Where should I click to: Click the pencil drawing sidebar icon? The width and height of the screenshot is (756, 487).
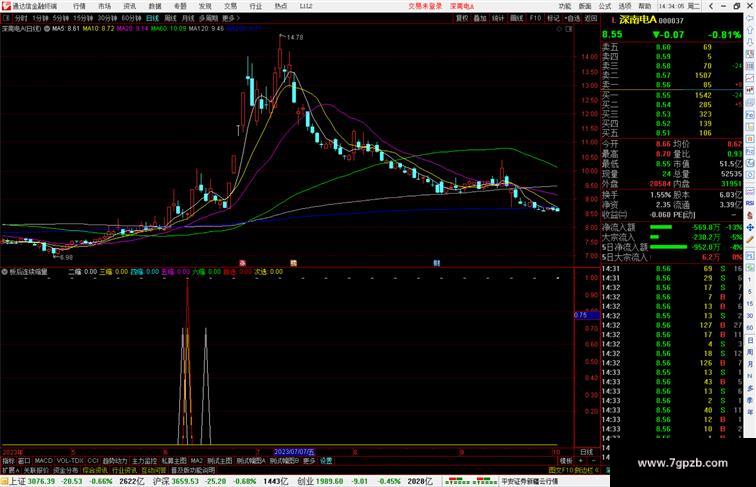click(x=750, y=240)
